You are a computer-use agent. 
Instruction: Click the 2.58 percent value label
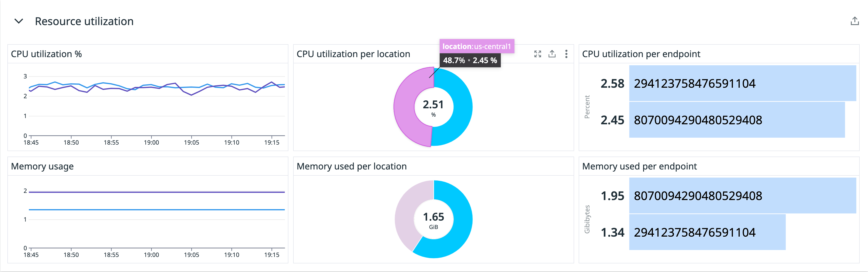tap(613, 83)
